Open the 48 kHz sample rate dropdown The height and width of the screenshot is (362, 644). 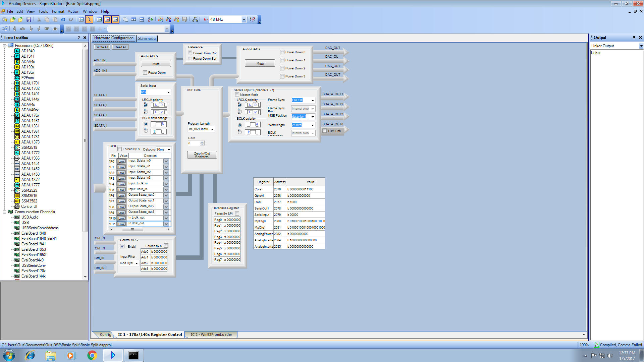click(244, 19)
